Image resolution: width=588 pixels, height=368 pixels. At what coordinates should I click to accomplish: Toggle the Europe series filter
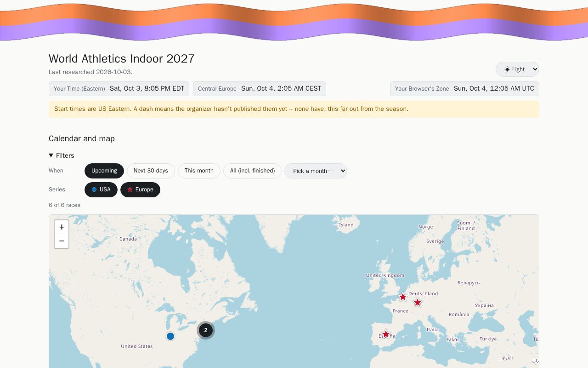tap(140, 190)
